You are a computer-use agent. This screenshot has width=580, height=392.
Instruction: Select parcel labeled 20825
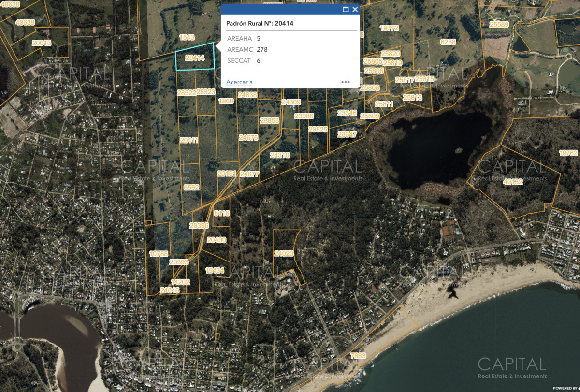click(318, 130)
